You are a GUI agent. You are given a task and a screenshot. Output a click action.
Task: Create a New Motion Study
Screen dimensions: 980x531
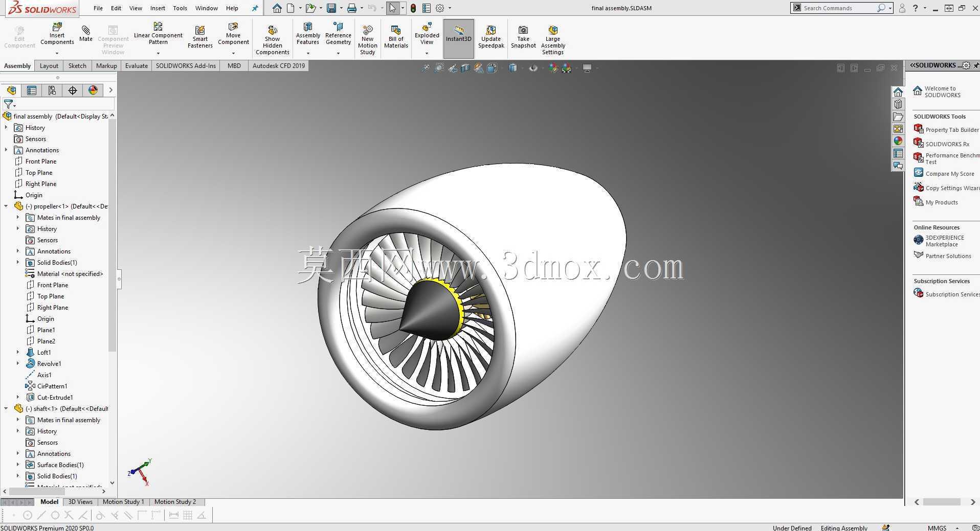pos(368,40)
